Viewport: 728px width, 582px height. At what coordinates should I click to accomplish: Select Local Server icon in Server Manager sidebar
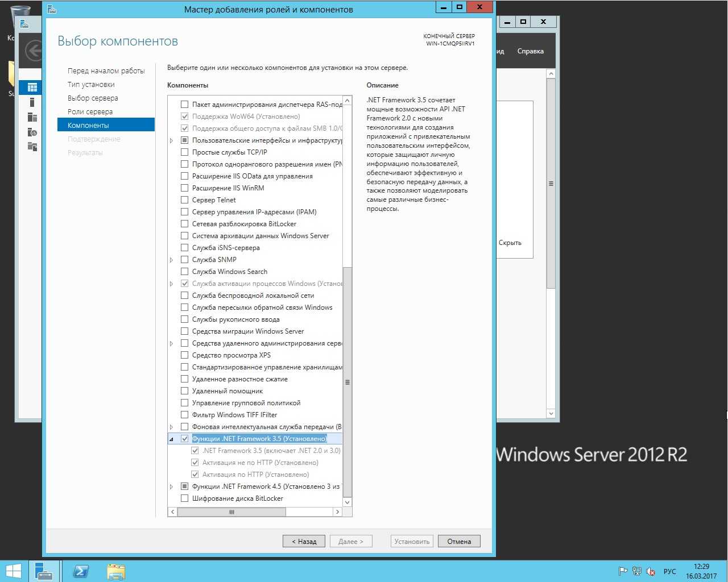(x=32, y=102)
